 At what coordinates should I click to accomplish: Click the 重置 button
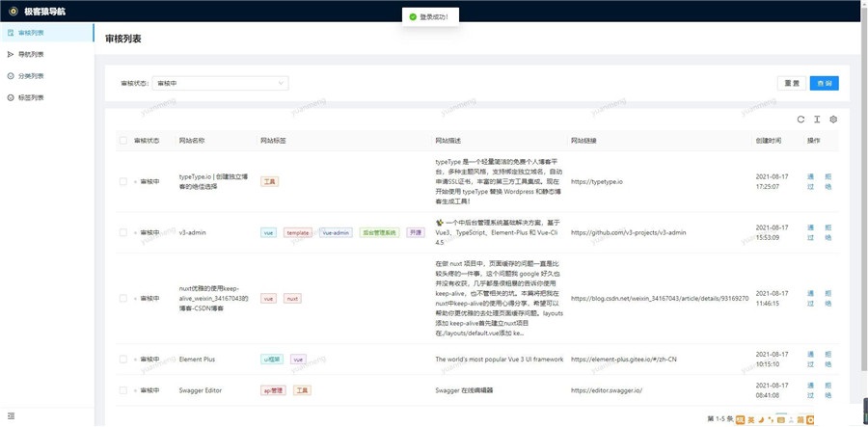coord(791,84)
